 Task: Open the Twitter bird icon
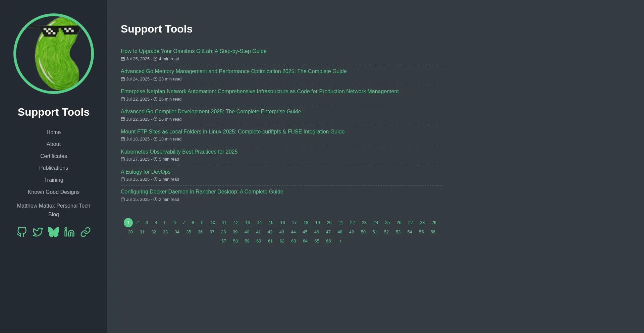coord(38,232)
